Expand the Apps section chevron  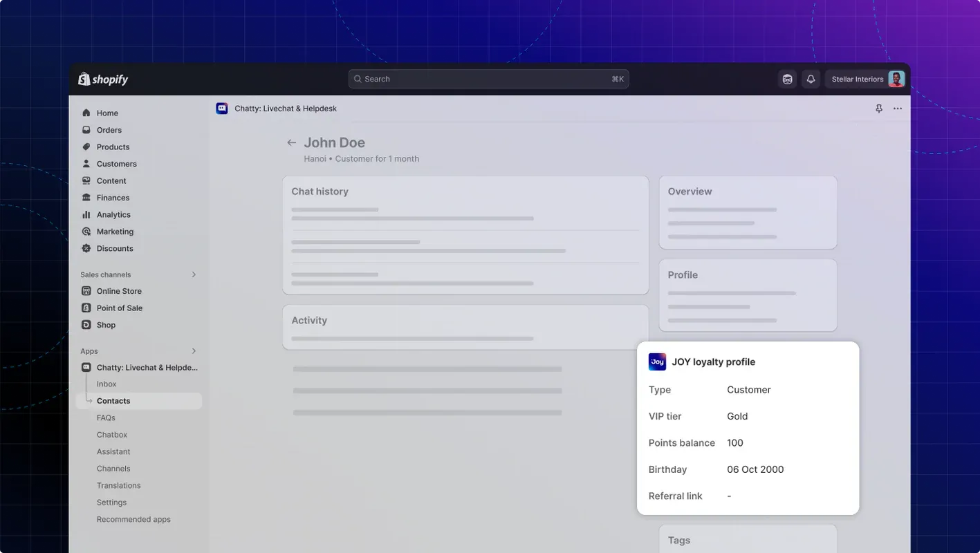(x=194, y=350)
